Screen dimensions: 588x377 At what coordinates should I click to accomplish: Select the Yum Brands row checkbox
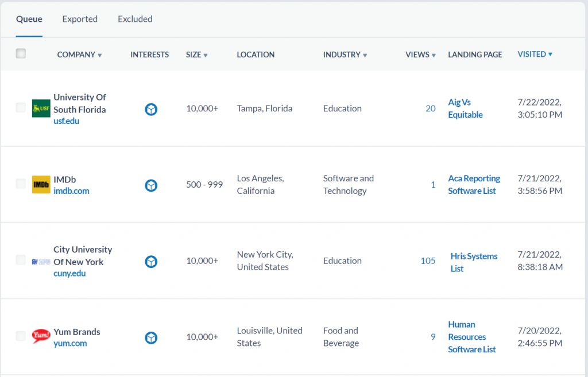[x=21, y=336]
